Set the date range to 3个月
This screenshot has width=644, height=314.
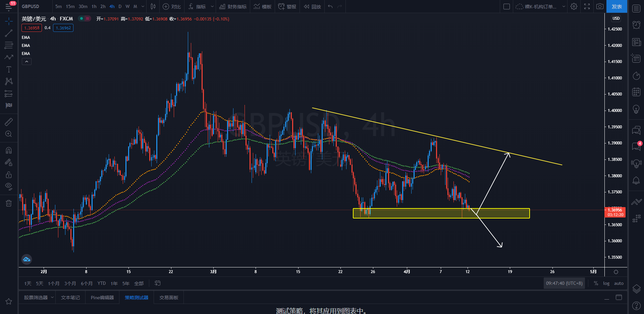tap(70, 284)
